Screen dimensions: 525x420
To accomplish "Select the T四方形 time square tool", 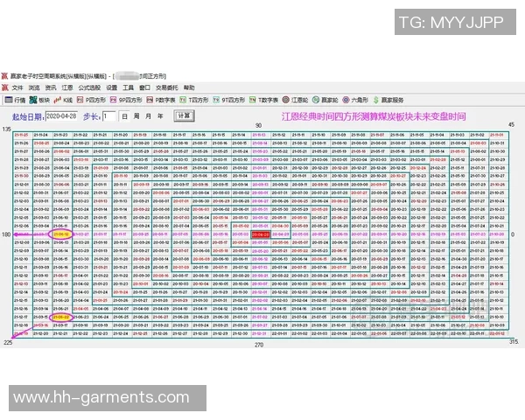I will (x=195, y=100).
